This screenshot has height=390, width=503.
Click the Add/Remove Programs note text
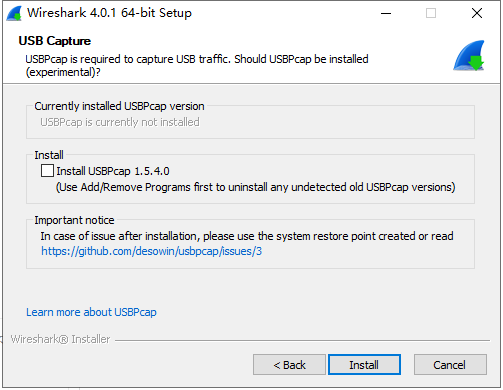(255, 187)
